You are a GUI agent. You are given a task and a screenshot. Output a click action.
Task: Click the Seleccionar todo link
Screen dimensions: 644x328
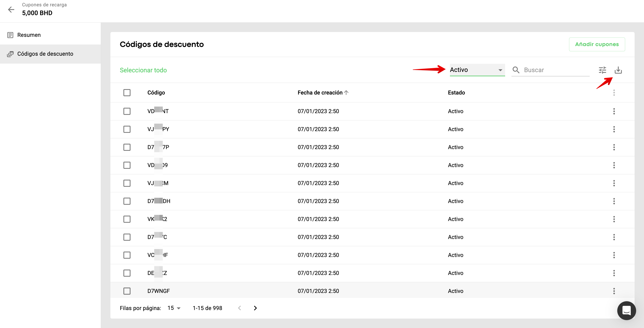click(x=143, y=70)
